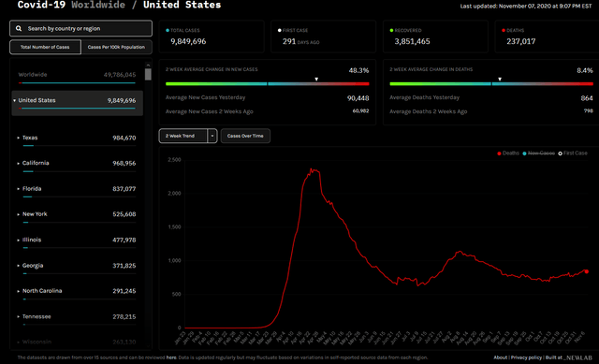The width and height of the screenshot is (599, 364).
Task: Collapse the United States arrow
Action: pyautogui.click(x=15, y=100)
